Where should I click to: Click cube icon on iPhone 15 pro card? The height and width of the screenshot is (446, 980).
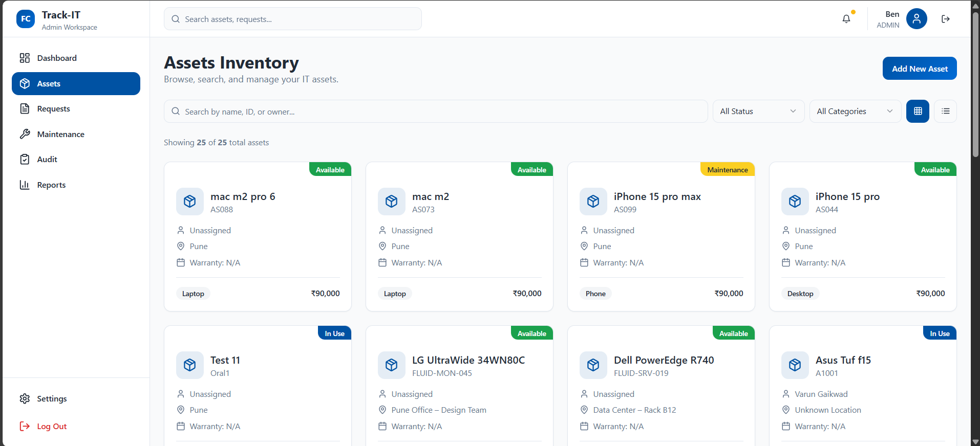795,202
